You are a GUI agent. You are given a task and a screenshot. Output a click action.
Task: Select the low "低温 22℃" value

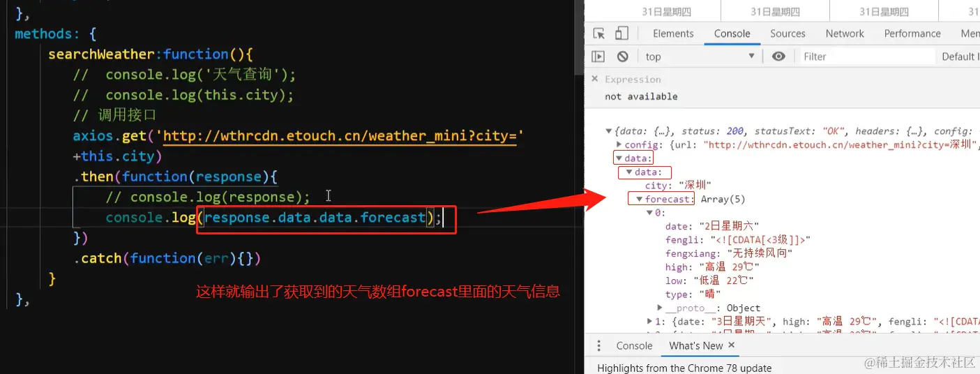coord(723,280)
